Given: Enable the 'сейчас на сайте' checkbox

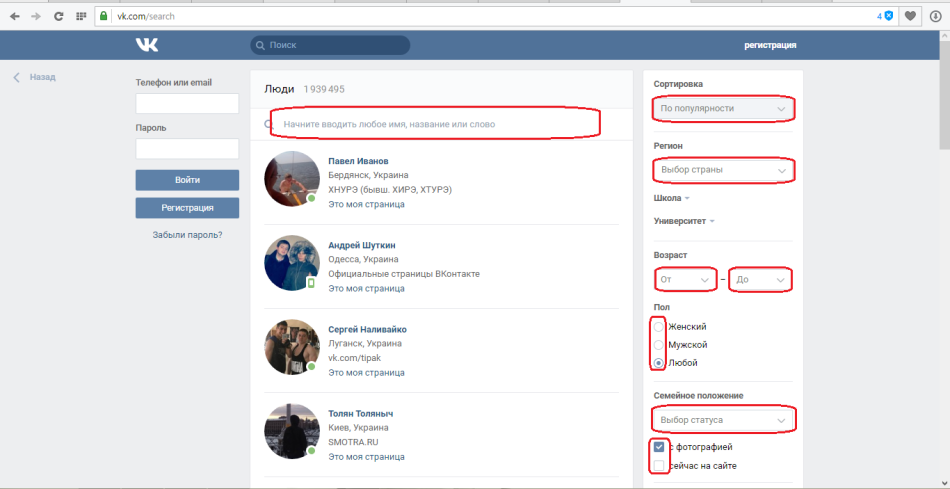Looking at the screenshot, I should (x=658, y=466).
